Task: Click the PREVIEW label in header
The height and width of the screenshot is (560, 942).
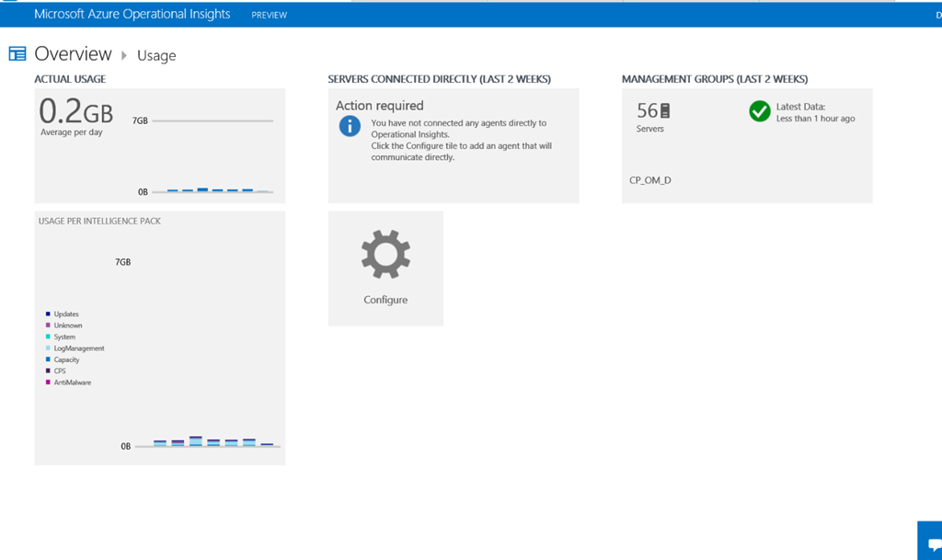Action: 269,15
